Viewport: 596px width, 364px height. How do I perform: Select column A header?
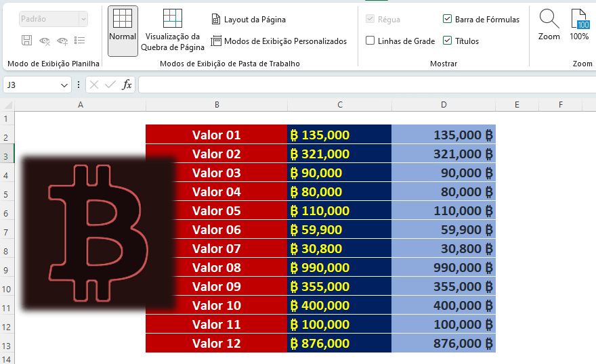point(80,105)
